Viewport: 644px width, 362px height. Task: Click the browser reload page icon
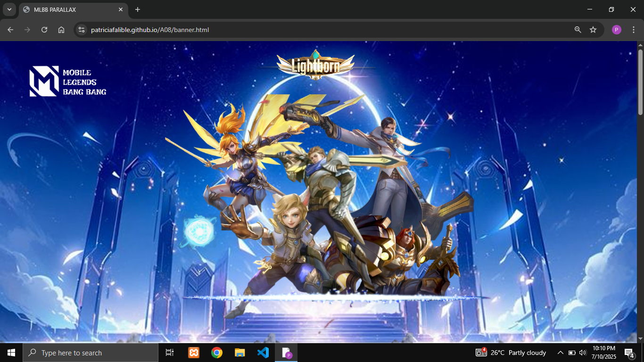coord(44,30)
